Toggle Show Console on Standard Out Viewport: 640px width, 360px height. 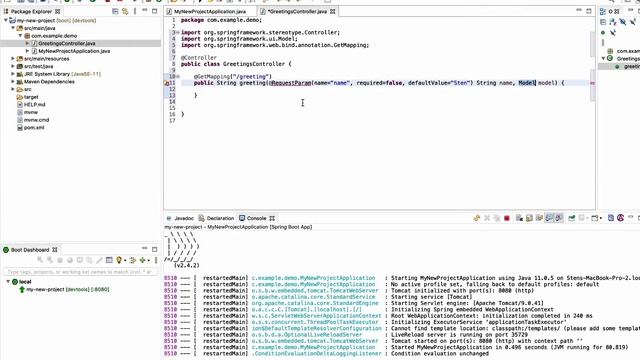pyautogui.click(x=549, y=218)
